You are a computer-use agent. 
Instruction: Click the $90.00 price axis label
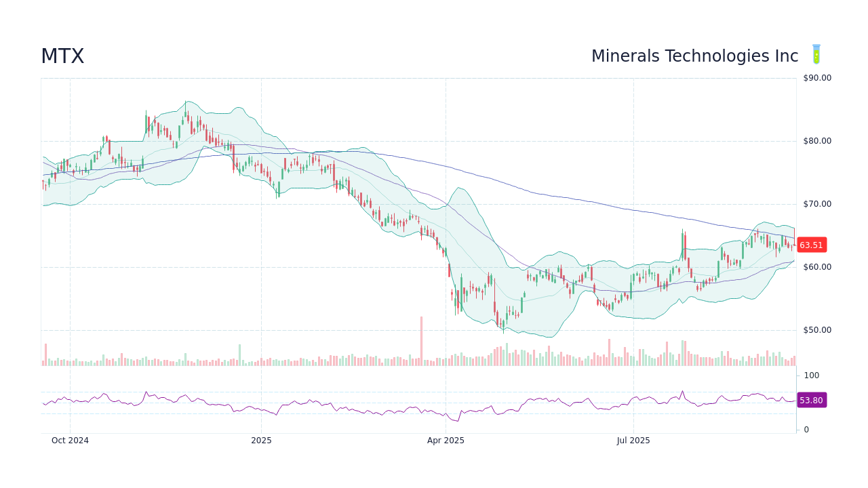point(816,77)
